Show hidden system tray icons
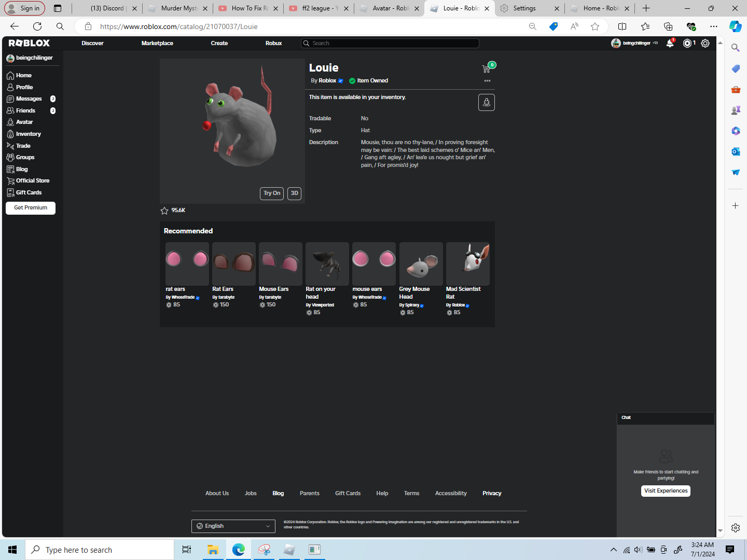747x560 pixels. (x=614, y=550)
